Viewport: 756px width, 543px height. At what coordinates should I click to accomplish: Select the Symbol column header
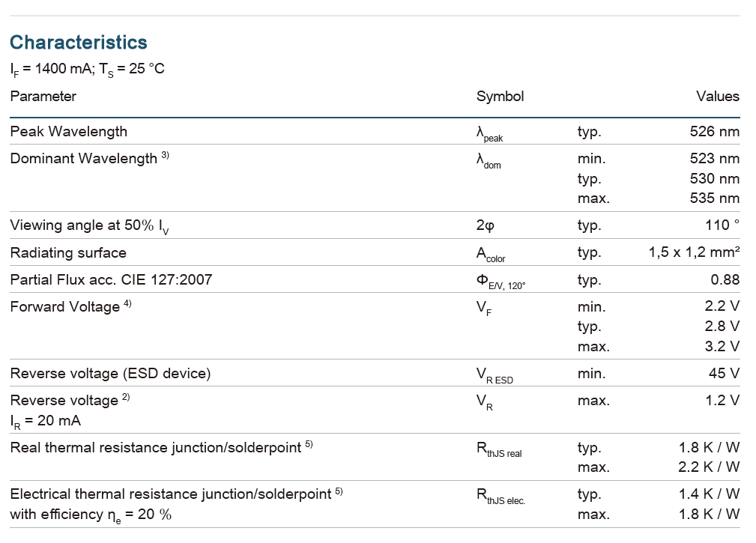pos(500,96)
